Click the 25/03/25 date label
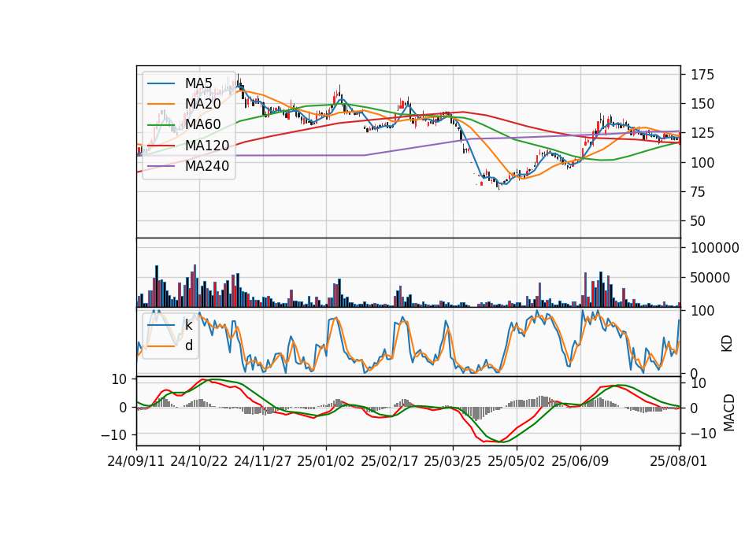This screenshot has width=756, height=543. pos(453,461)
